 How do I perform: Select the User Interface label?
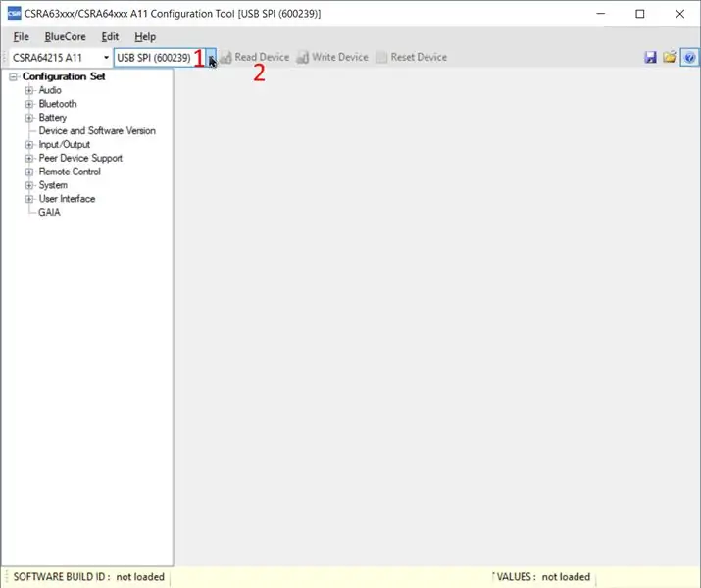(x=67, y=199)
